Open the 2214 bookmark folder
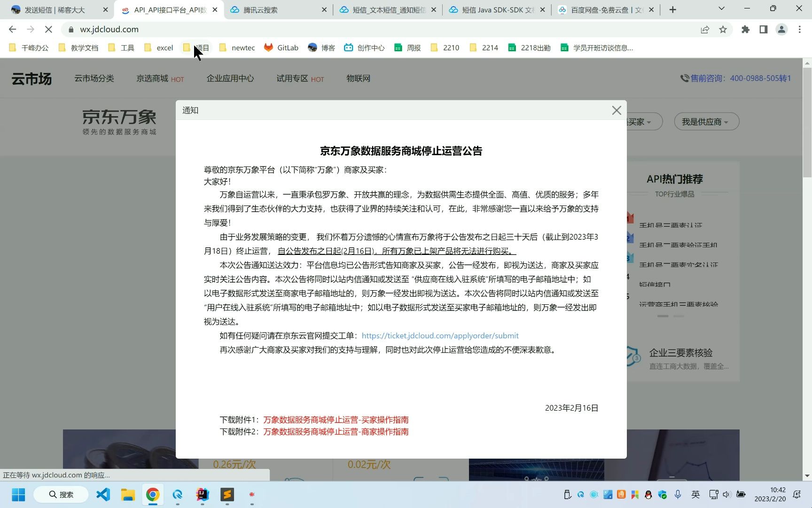Viewport: 812px width, 508px height. pos(484,48)
